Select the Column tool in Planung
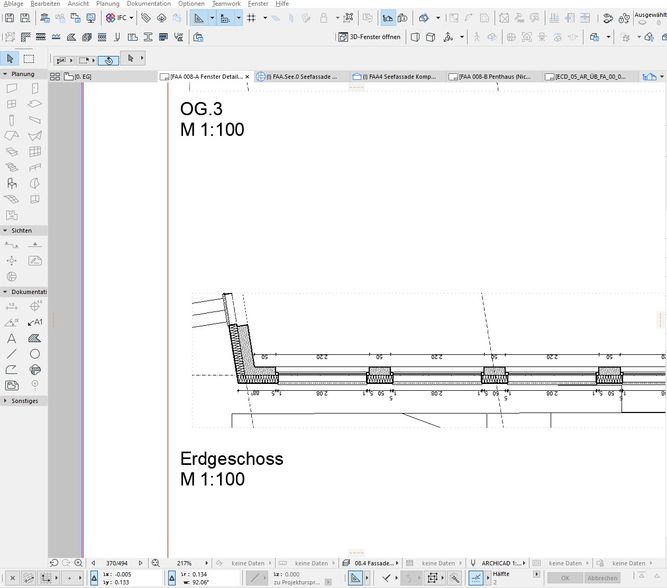Screen dimensions: 667x588 [x=11, y=120]
